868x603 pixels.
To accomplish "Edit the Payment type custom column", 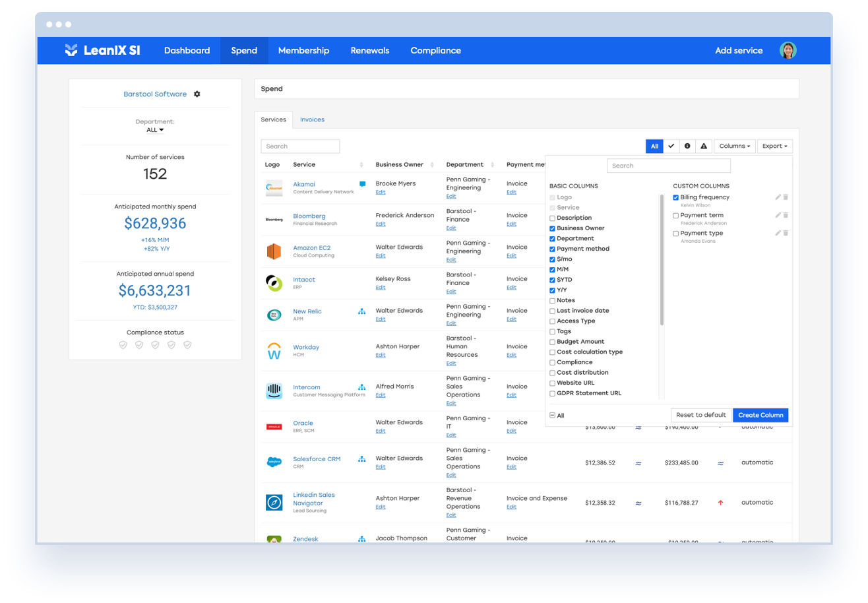I will pyautogui.click(x=778, y=233).
